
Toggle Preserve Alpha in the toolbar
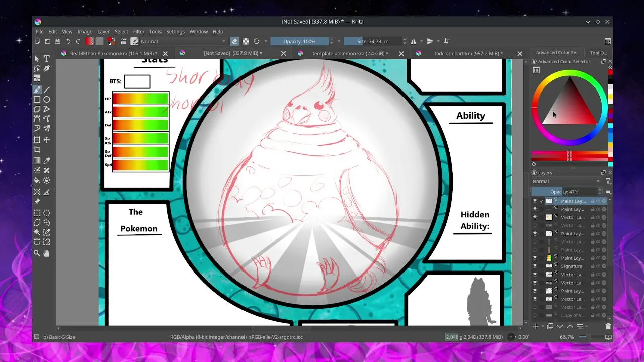point(246,41)
